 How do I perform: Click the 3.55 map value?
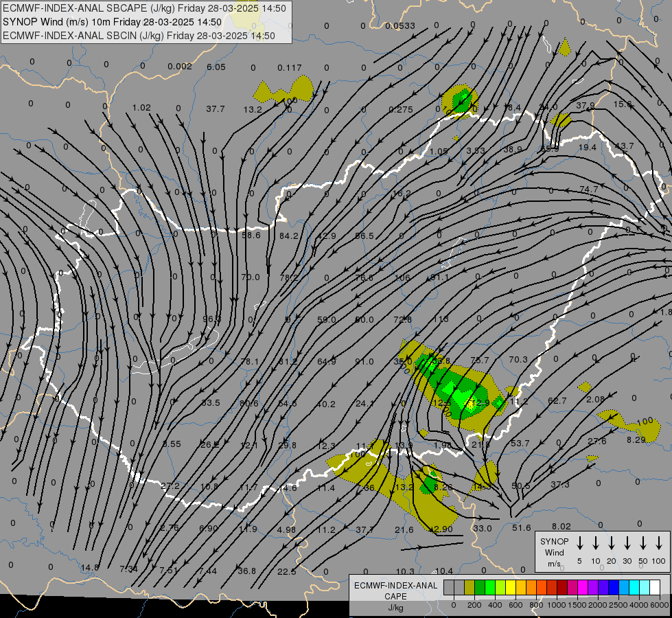point(172,444)
